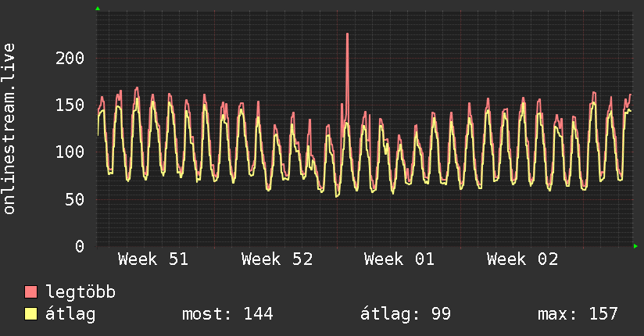The image size is (644, 336).
Task: Click the yellow átlag legend color swatch
Action: (30, 314)
